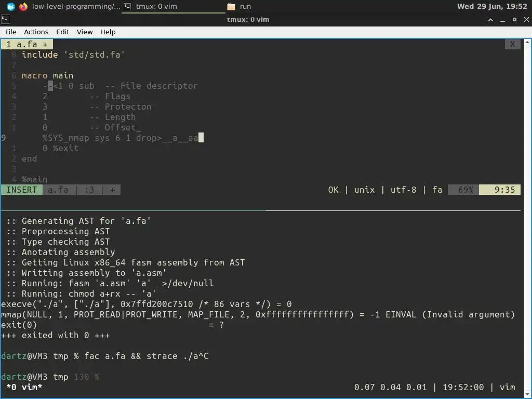Open the Edit menu

click(x=62, y=32)
